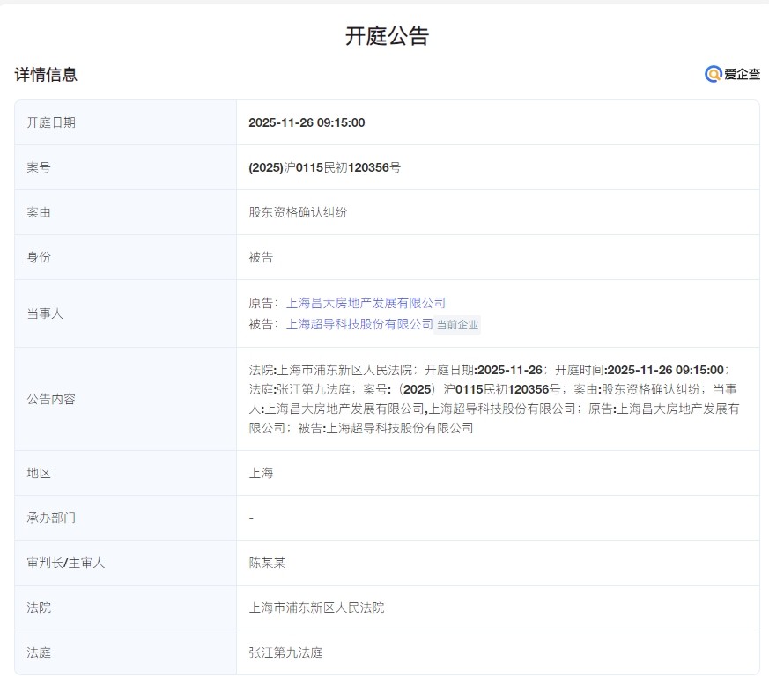Click the 开庭公告 page title
The width and height of the screenshot is (769, 700).
387,36
